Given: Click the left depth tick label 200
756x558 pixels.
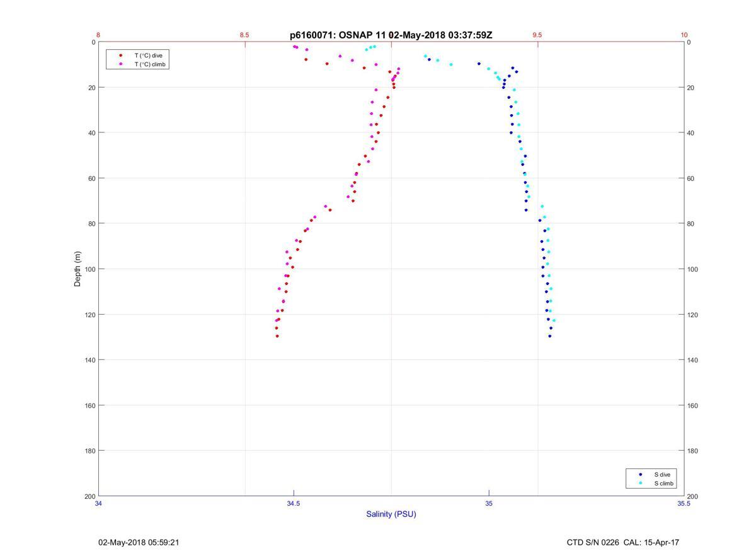Looking at the screenshot, I should click(x=90, y=496).
